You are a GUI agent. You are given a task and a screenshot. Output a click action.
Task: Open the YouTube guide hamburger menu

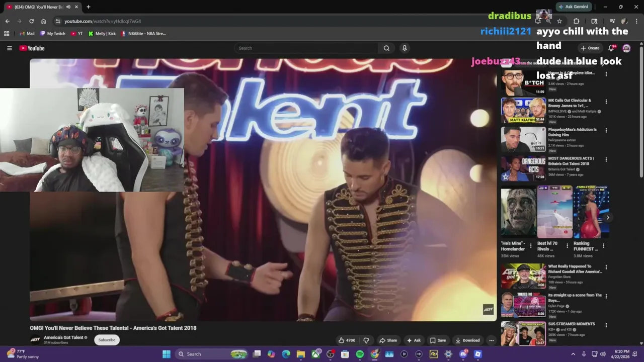[9, 48]
